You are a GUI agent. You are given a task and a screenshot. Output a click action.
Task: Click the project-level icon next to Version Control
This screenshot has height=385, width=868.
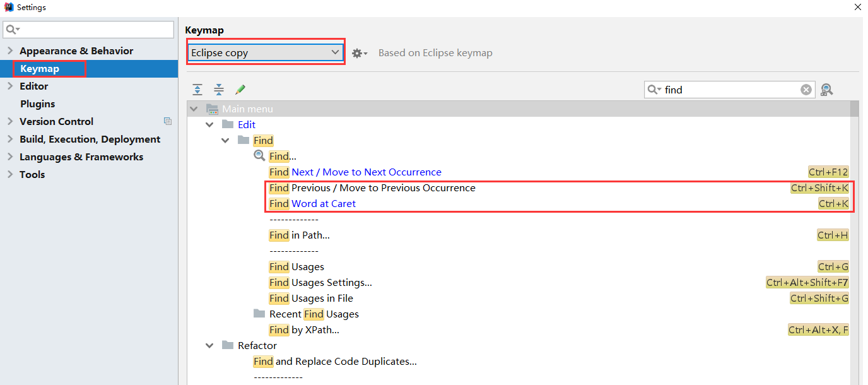click(168, 121)
